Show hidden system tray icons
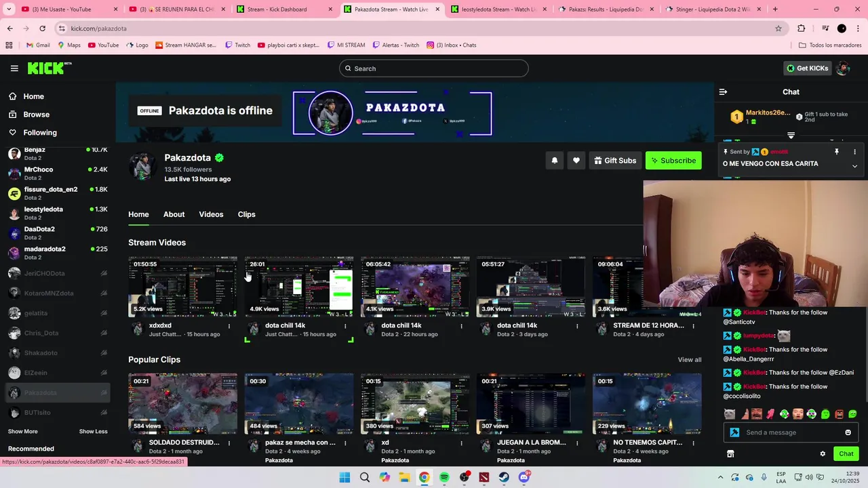Image resolution: width=868 pixels, height=488 pixels. click(720, 477)
